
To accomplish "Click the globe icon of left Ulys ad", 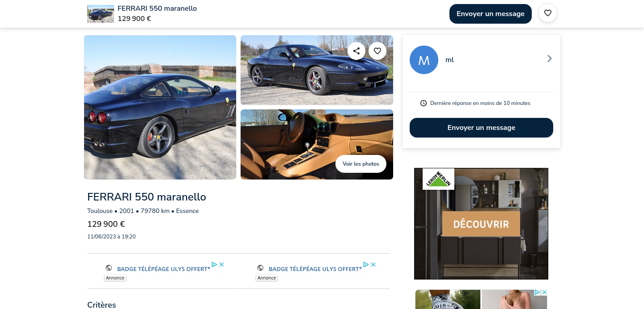I will [109, 268].
